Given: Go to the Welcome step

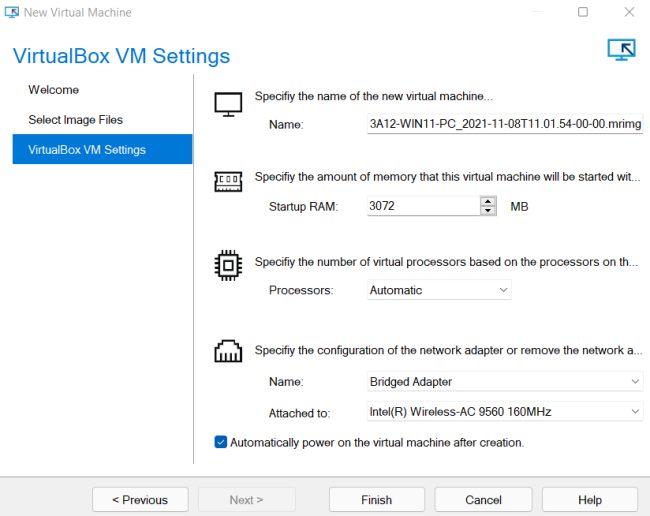Looking at the screenshot, I should pos(54,90).
